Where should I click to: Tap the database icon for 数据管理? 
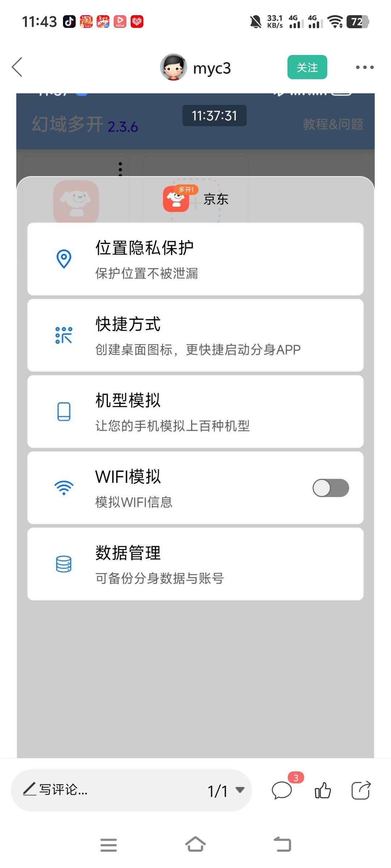[64, 564]
